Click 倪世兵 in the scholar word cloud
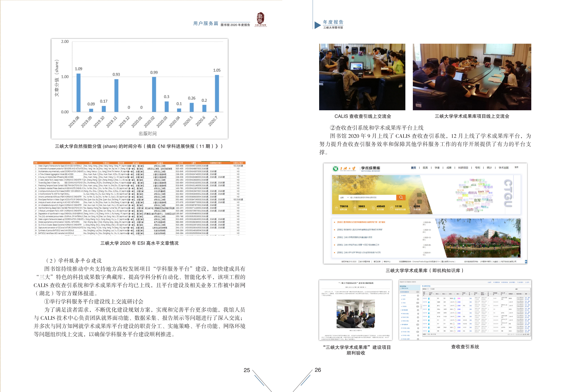The height and width of the screenshot is (392, 564). point(472,193)
